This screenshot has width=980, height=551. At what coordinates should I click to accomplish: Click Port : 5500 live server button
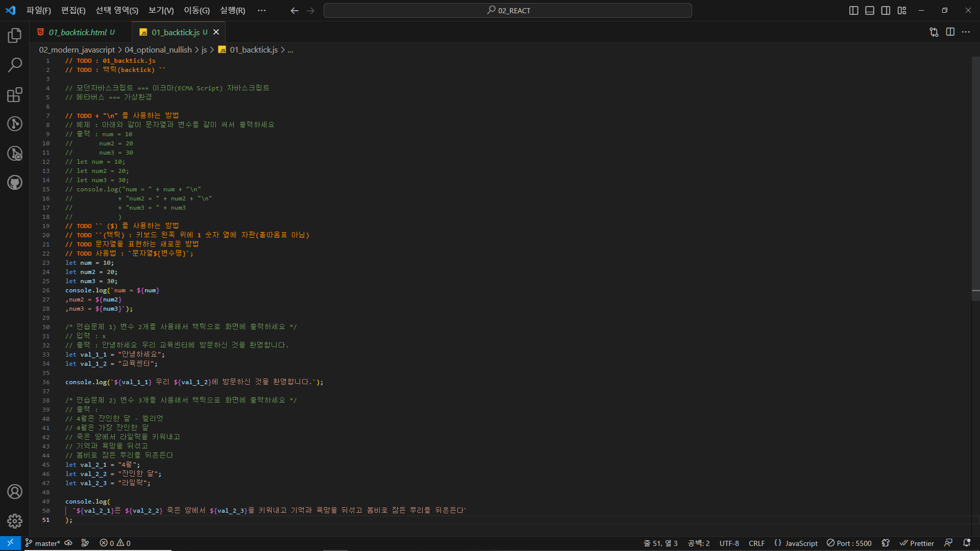click(849, 543)
